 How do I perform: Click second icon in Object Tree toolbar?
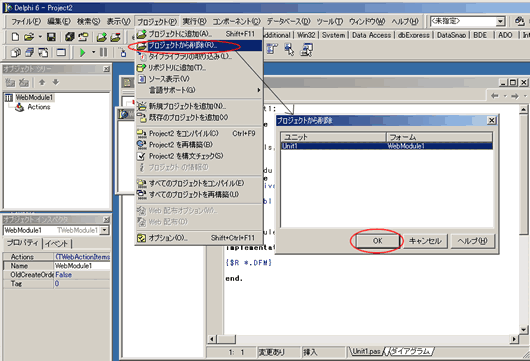[x=24, y=82]
